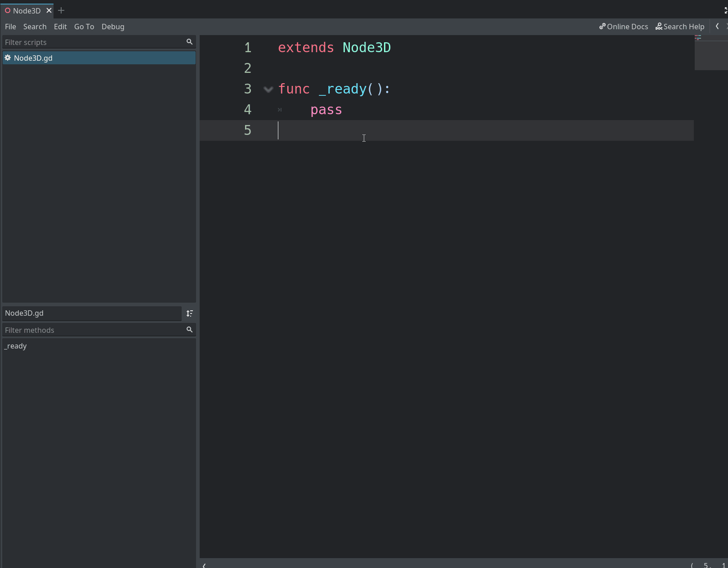Viewport: 728px width, 568px height.
Task: Collapse the _ready function using its fold arrow
Action: 268,89
